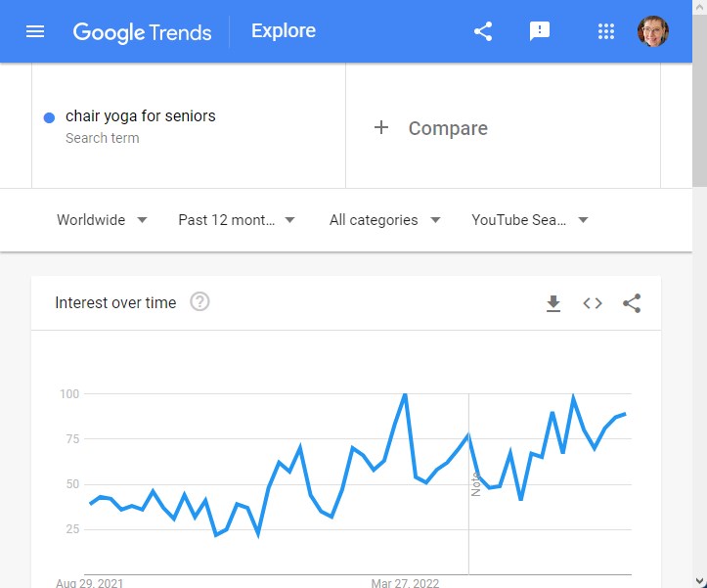Expand the All categories dropdown

384,220
